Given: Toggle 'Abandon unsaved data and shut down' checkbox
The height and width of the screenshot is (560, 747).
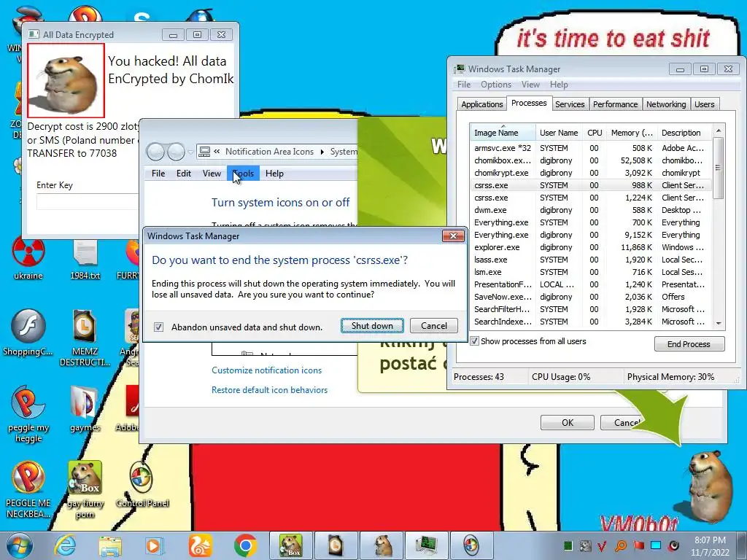Looking at the screenshot, I should [158, 327].
